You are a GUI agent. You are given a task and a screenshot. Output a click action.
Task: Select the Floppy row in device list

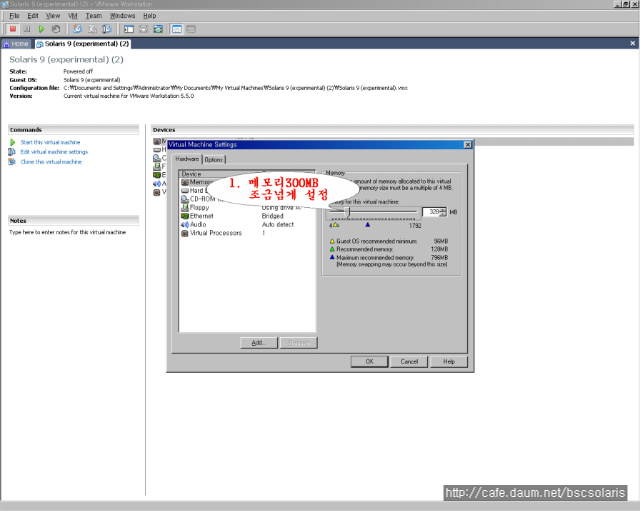point(247,207)
